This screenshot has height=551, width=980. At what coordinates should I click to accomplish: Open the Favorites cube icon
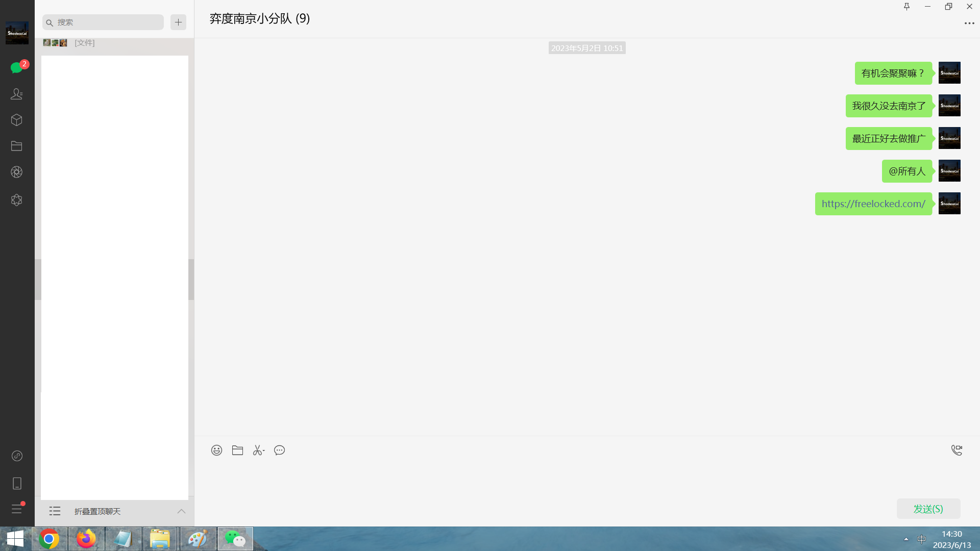pyautogui.click(x=17, y=120)
